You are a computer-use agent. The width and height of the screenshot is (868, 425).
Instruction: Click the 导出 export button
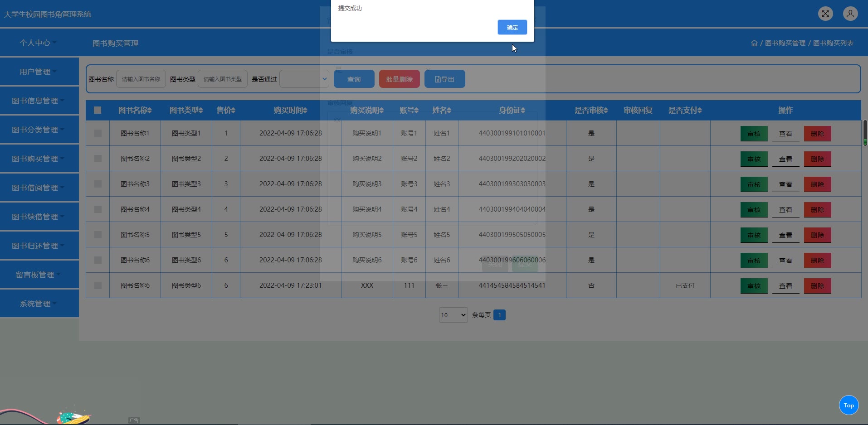click(445, 79)
